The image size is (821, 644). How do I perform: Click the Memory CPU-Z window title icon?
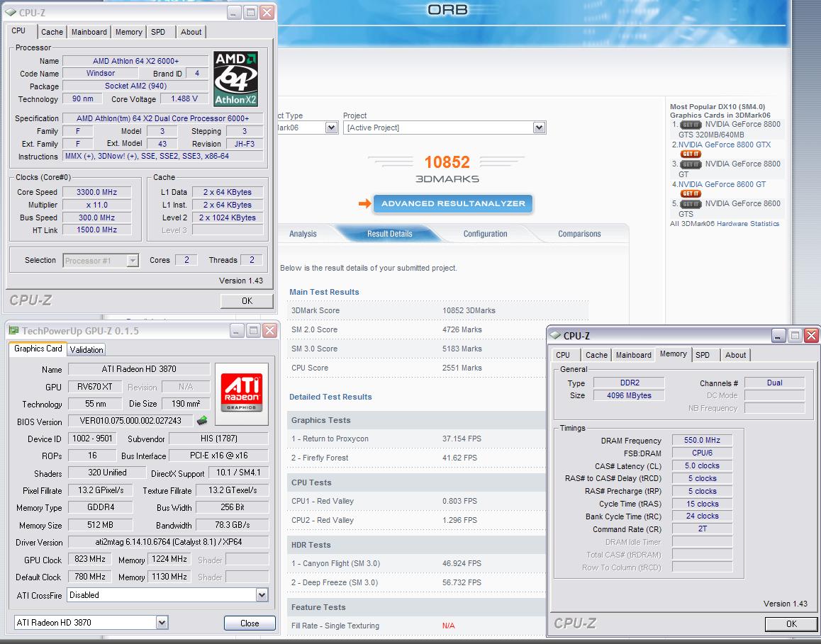click(555, 336)
